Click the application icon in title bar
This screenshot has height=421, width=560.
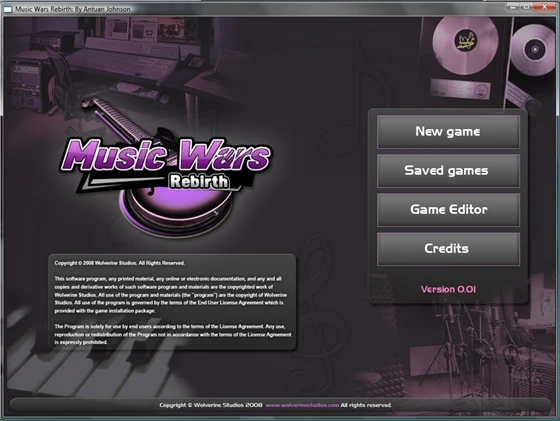[x=8, y=9]
